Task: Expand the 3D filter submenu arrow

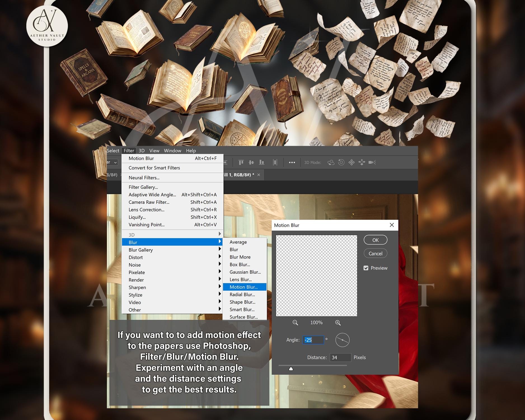Action: (220, 234)
